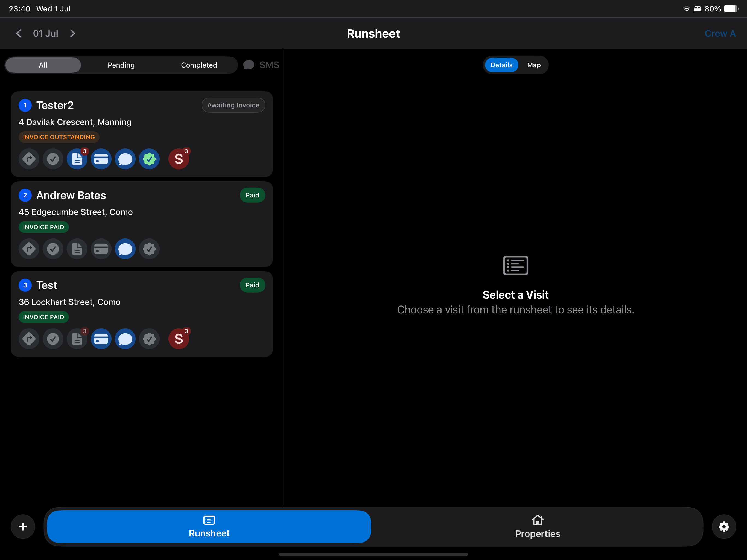
Task: Tap credit card payment icon on Tester2 card
Action: [x=101, y=159]
